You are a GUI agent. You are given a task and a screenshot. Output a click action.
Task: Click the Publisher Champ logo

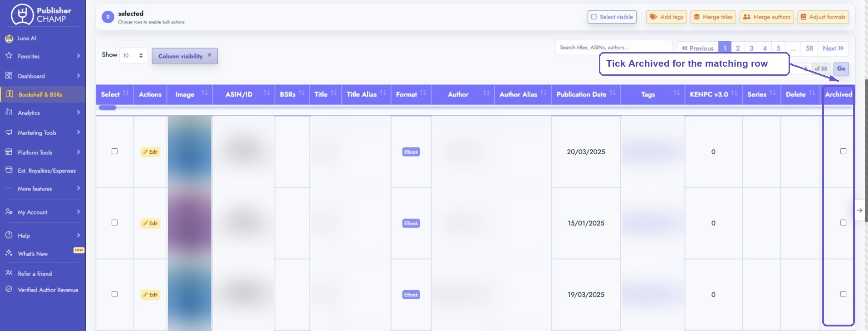point(41,15)
